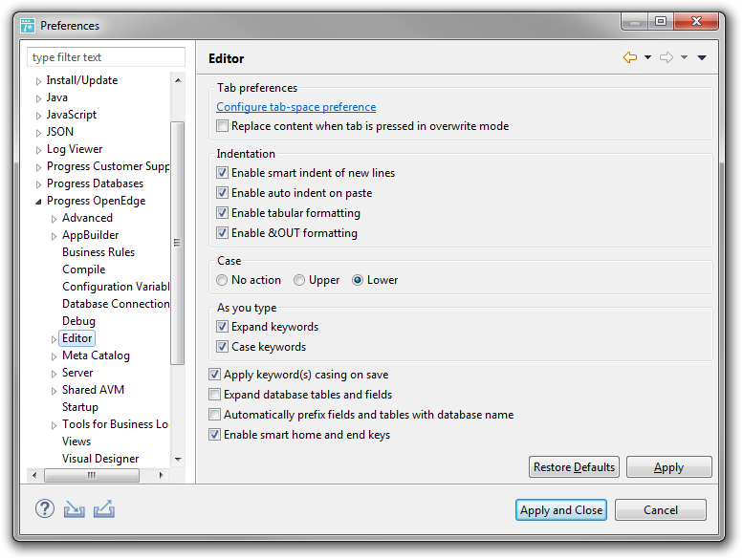This screenshot has height=560, width=743.
Task: Uncheck Enable tabular formatting
Action: point(222,213)
